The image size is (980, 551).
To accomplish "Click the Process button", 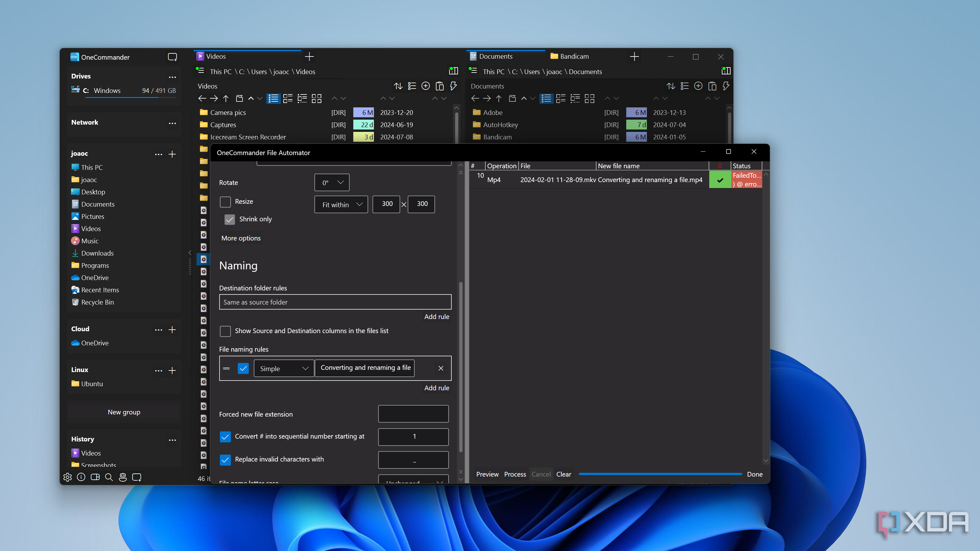I will (515, 474).
